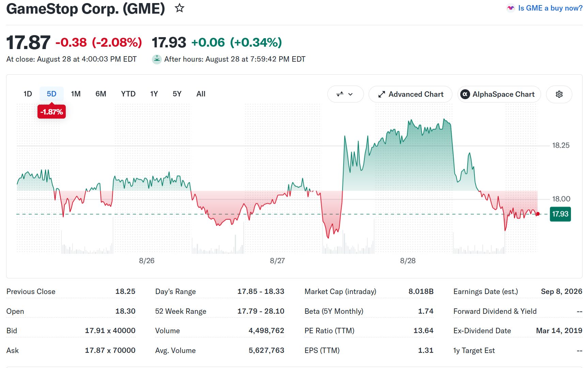The image size is (588, 368).
Task: Click the 8/26 date axis label
Action: click(146, 261)
